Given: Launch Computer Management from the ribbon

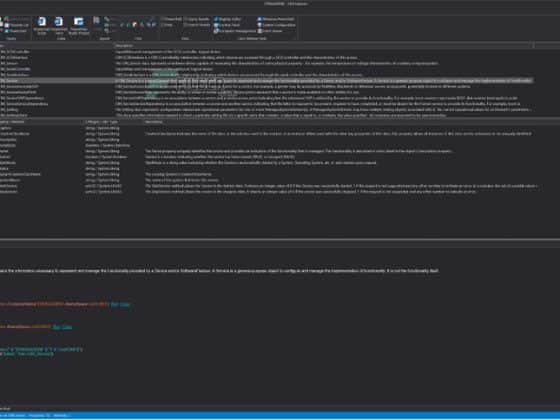Looking at the screenshot, I should click(235, 31).
